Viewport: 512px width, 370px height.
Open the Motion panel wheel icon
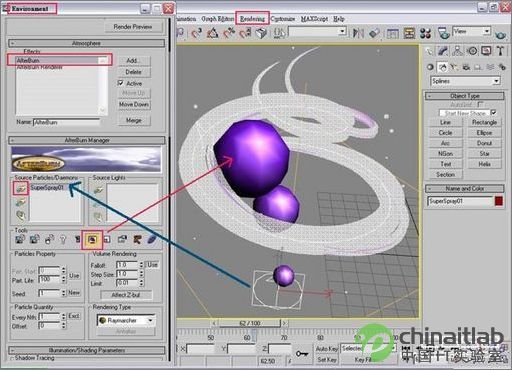coord(472,51)
